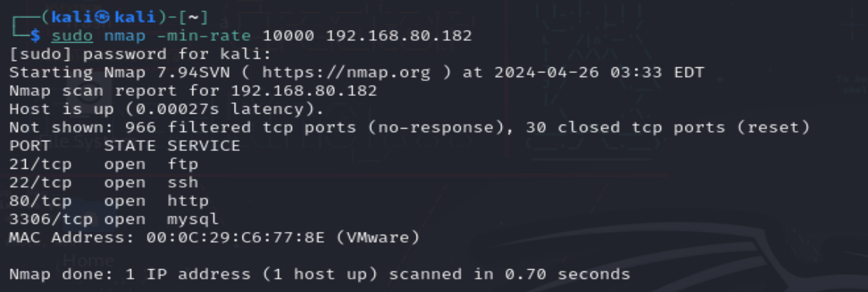The width and height of the screenshot is (868, 292).
Task: Click the sudo password prompt line
Action: [x=140, y=54]
